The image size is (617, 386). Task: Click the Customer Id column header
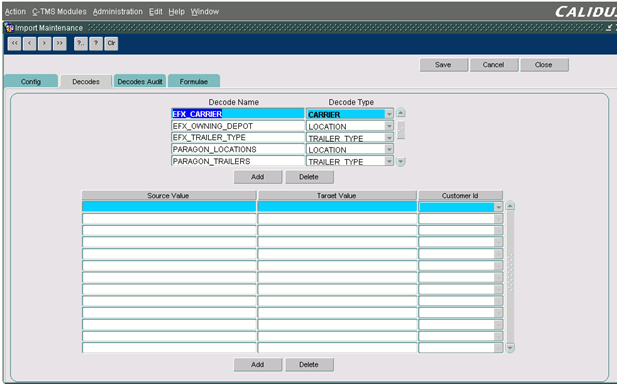460,196
